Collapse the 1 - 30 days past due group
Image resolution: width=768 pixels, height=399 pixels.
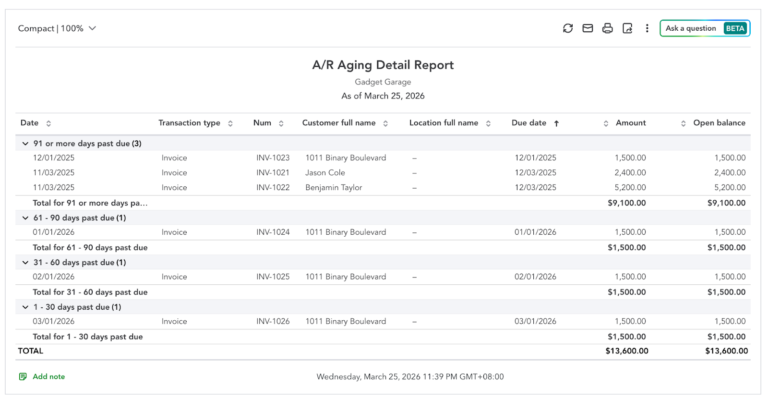coord(25,307)
